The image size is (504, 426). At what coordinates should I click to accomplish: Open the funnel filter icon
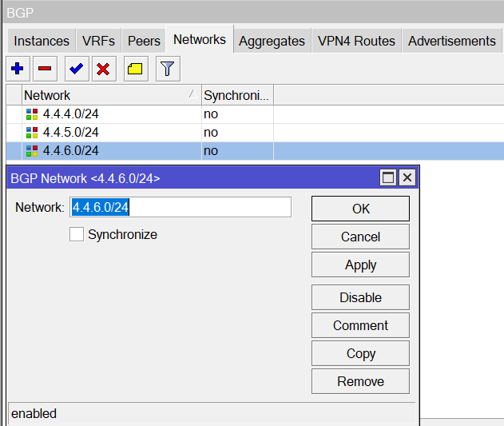point(167,69)
